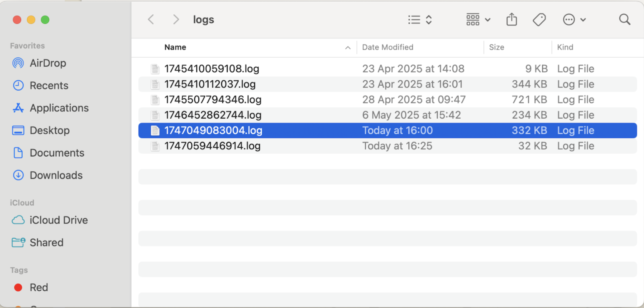Click file icon of 1745410112037.log
Image resolution: width=644 pixels, height=308 pixels.
click(x=155, y=84)
